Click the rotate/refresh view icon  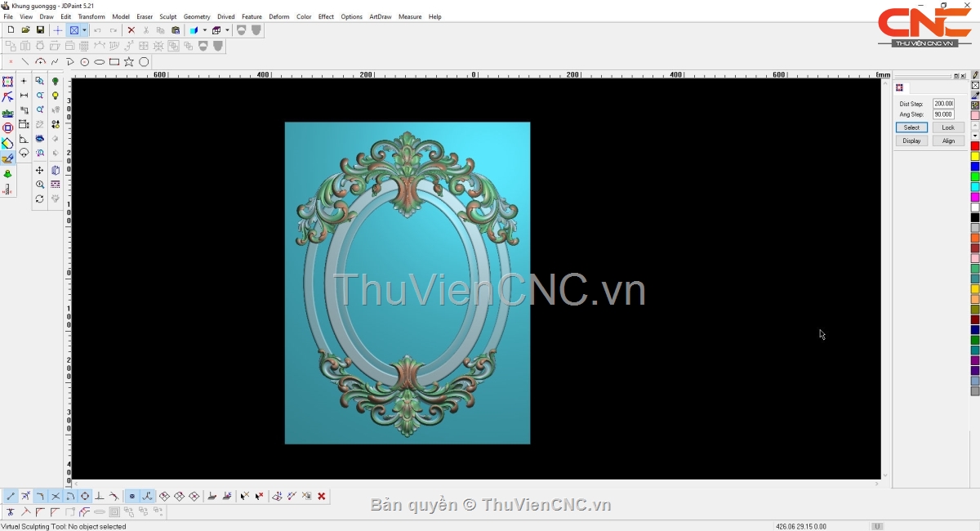click(x=39, y=199)
